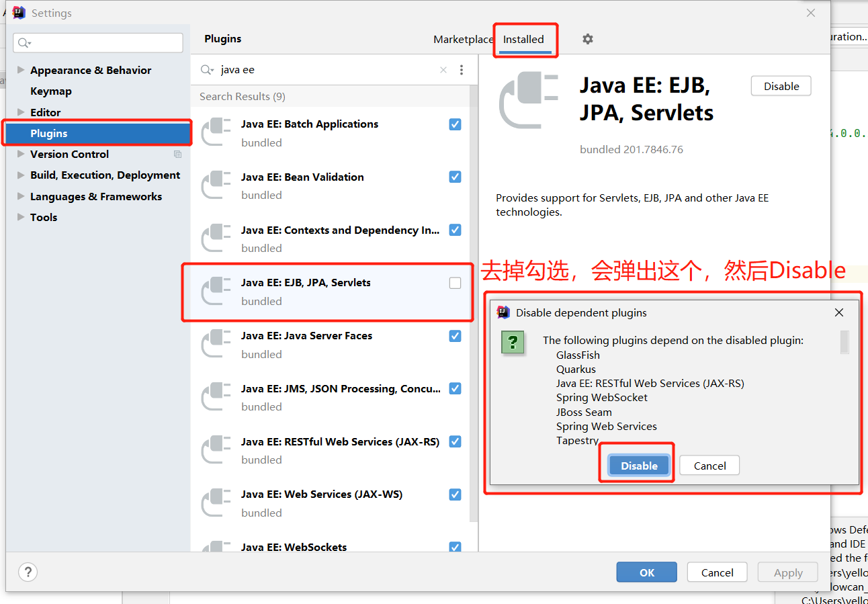868x604 pixels.
Task: Select Keymap in the settings tree
Action: tap(51, 91)
